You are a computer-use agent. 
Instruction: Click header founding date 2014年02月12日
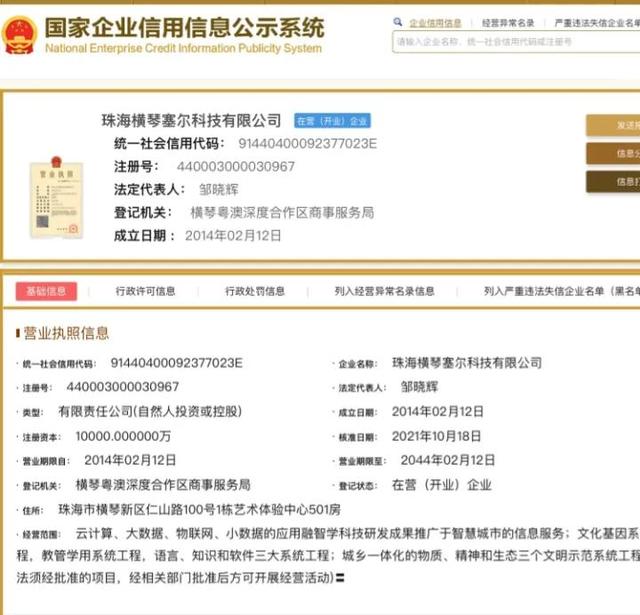(x=233, y=235)
